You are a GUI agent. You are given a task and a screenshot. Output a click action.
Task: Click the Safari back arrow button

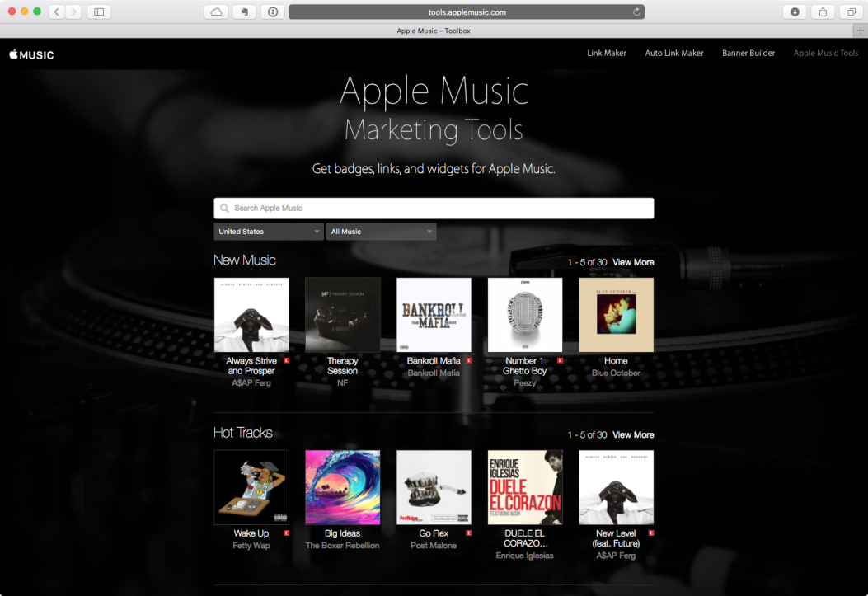[56, 12]
